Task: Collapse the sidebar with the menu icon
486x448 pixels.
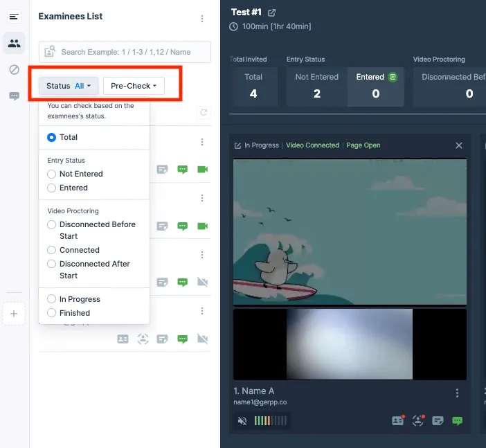Action: pyautogui.click(x=14, y=17)
